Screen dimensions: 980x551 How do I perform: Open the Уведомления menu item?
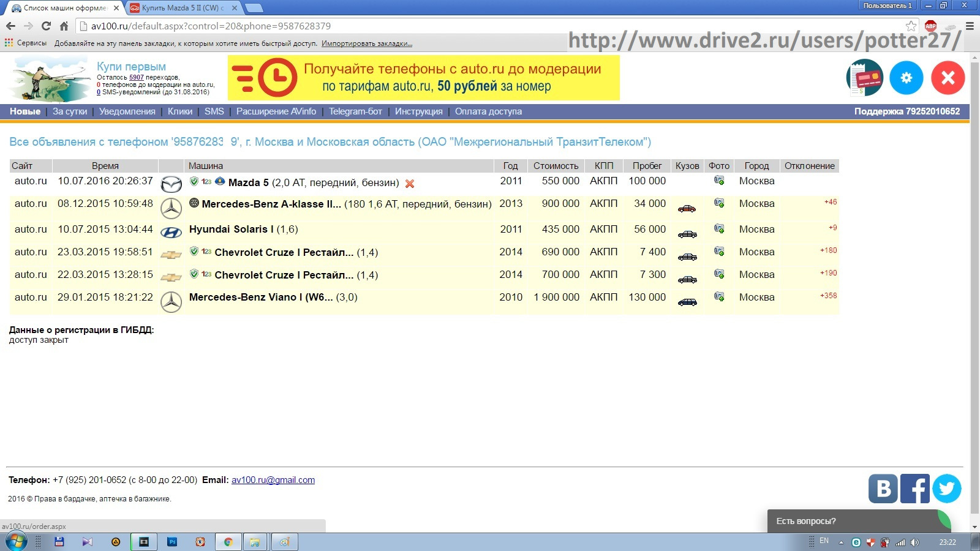127,111
